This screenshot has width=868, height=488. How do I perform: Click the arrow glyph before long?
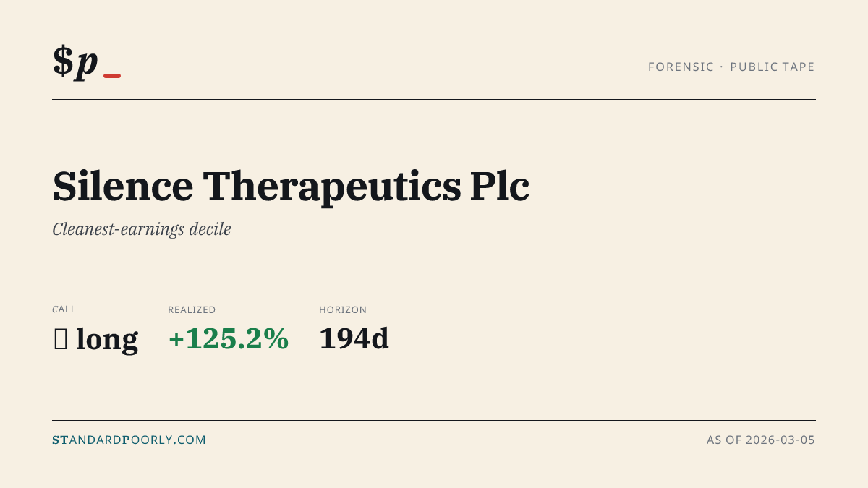(x=61, y=339)
